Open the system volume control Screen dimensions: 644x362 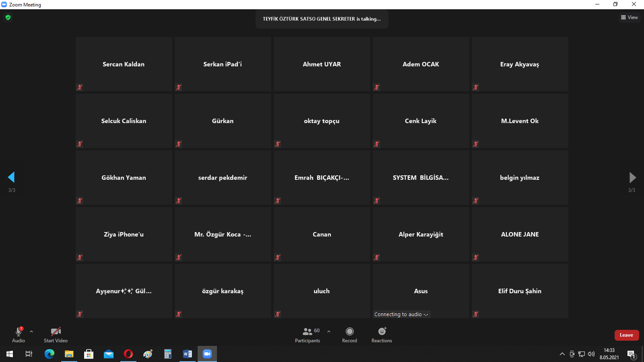click(591, 354)
